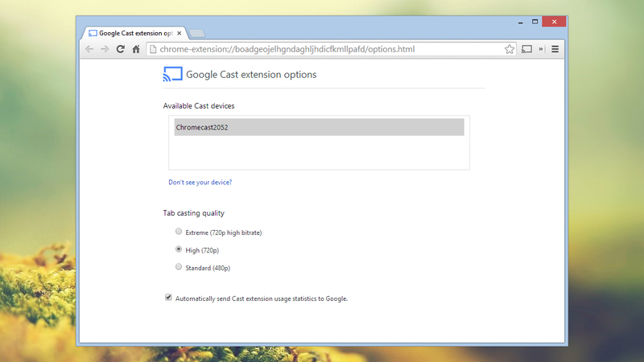Click the "Google Cast extension options" heading
This screenshot has width=644, height=362.
251,74
